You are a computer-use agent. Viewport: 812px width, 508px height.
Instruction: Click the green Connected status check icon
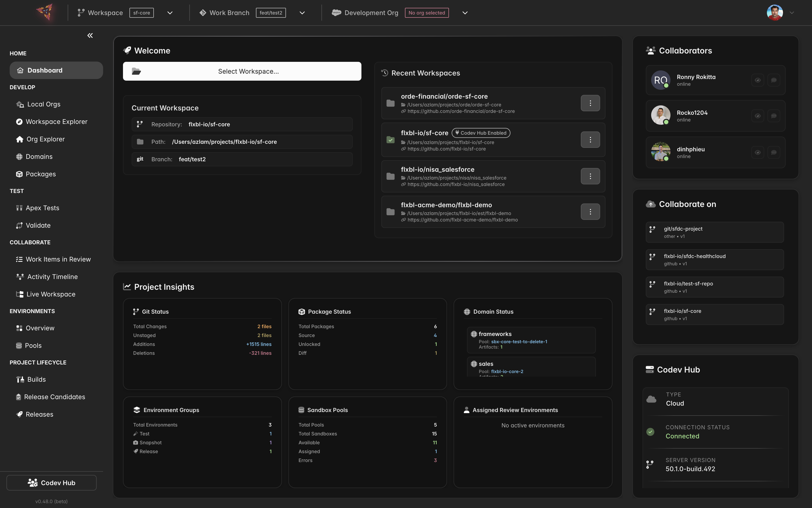coord(650,432)
